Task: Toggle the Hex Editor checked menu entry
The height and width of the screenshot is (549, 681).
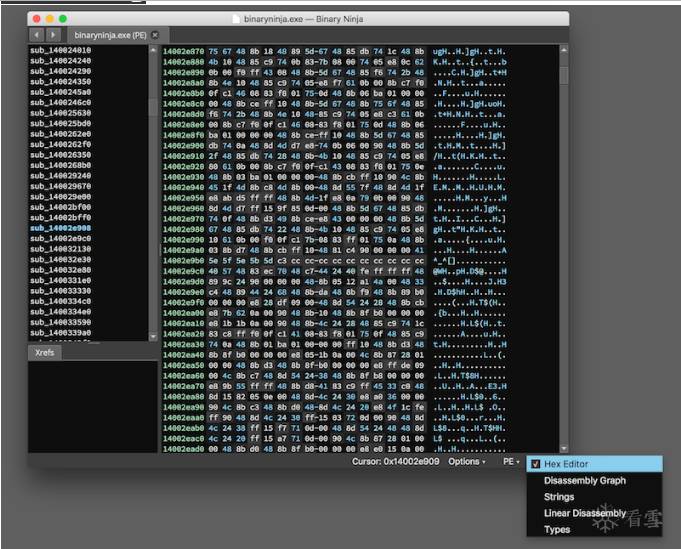Action: pos(595,464)
